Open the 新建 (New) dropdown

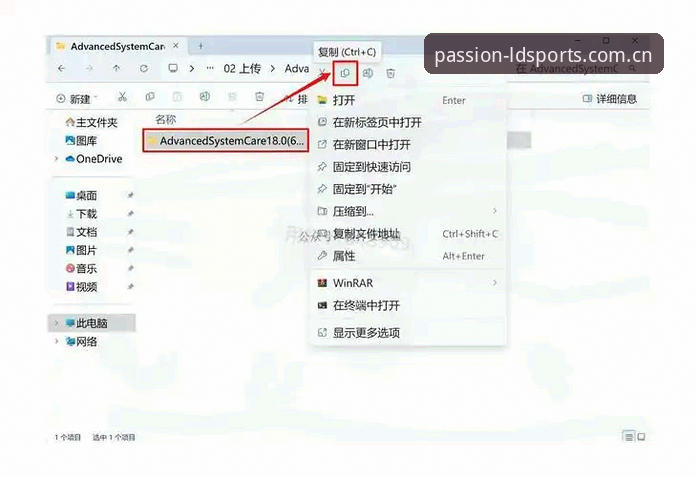pyautogui.click(x=77, y=99)
